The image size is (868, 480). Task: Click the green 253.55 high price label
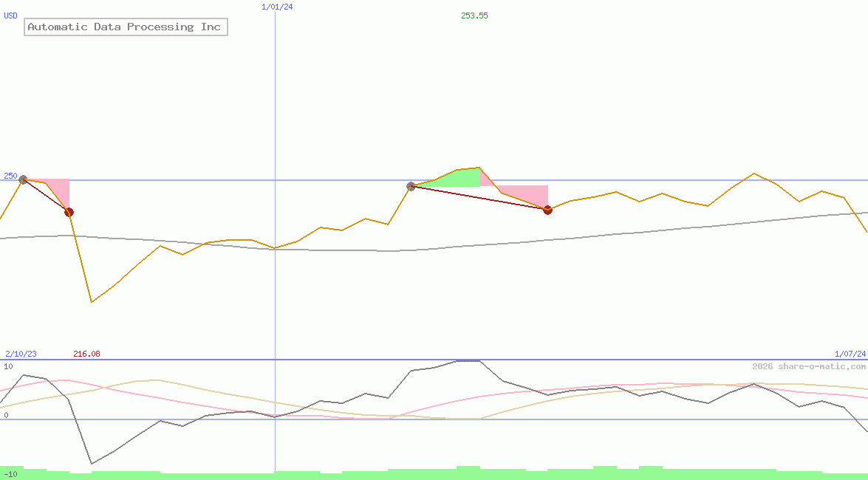[474, 16]
